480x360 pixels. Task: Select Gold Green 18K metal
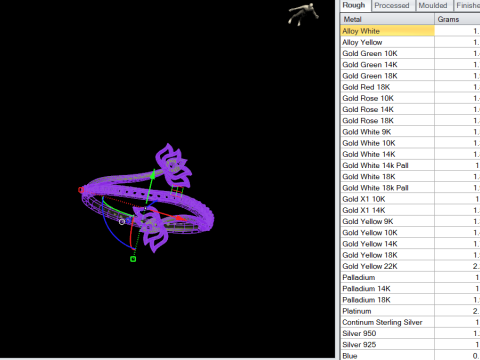point(410,76)
